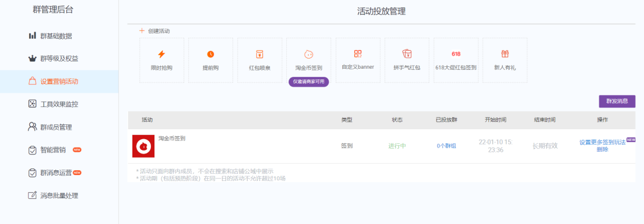The height and width of the screenshot is (224, 644).
Task: Click the clipboard icon beside 群消息运营
Action: click(x=32, y=173)
